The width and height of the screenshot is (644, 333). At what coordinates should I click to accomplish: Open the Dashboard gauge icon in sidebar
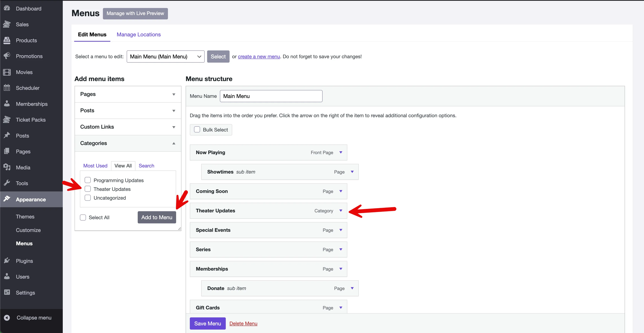[7, 8]
